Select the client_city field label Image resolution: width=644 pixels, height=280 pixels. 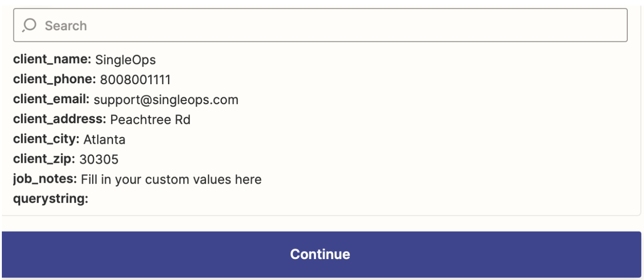pyautogui.click(x=47, y=140)
